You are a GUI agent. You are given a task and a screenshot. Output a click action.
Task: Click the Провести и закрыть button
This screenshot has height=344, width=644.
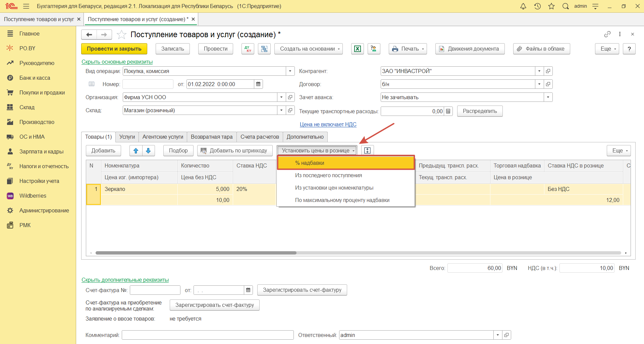[114, 49]
